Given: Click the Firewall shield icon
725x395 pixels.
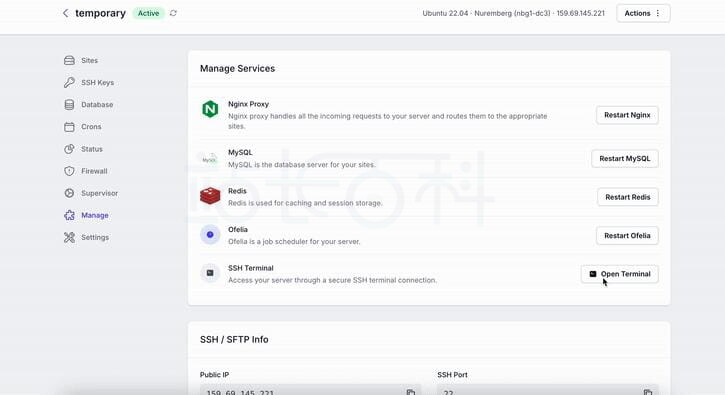Looking at the screenshot, I should pyautogui.click(x=69, y=171).
